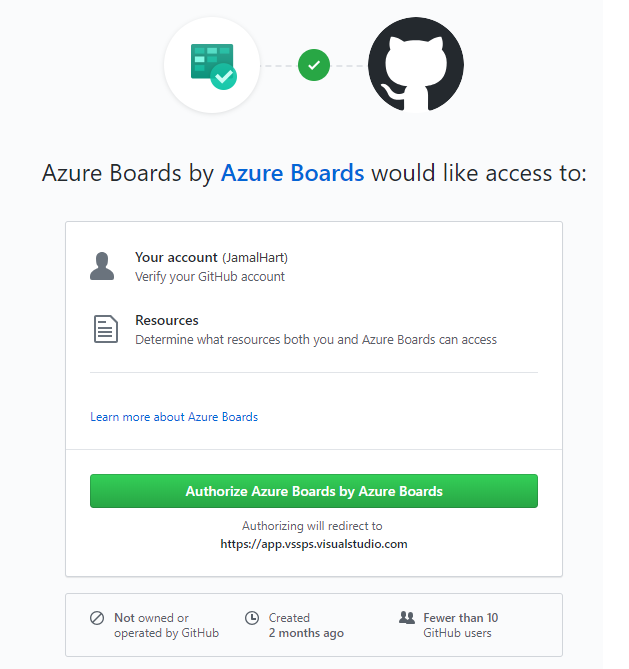The image size is (629, 669).
Task: Follow the blue Azure Boards publisher link
Action: [292, 173]
